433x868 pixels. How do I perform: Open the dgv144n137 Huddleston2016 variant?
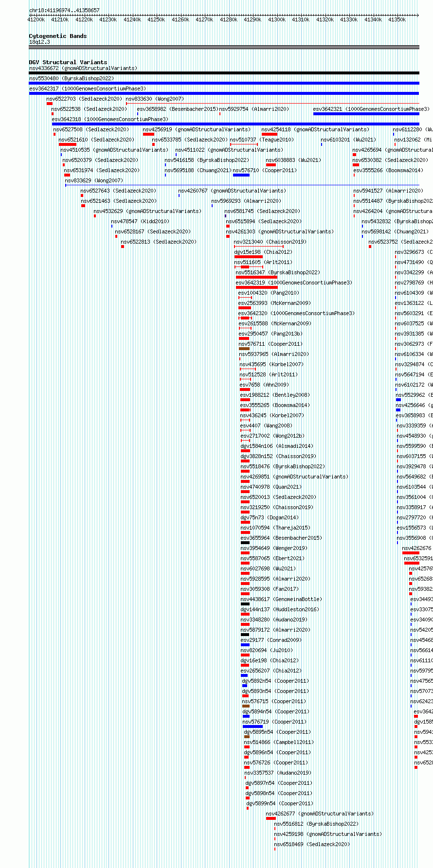point(280,609)
